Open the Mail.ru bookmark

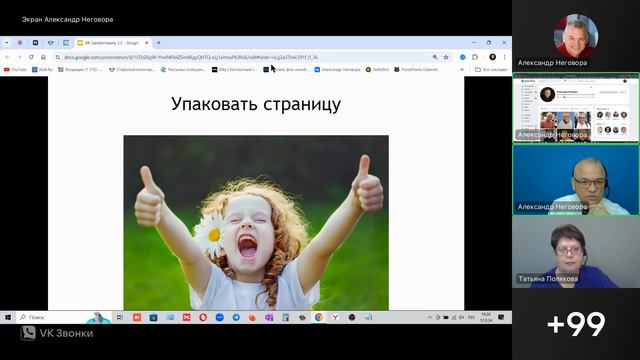tap(42, 70)
